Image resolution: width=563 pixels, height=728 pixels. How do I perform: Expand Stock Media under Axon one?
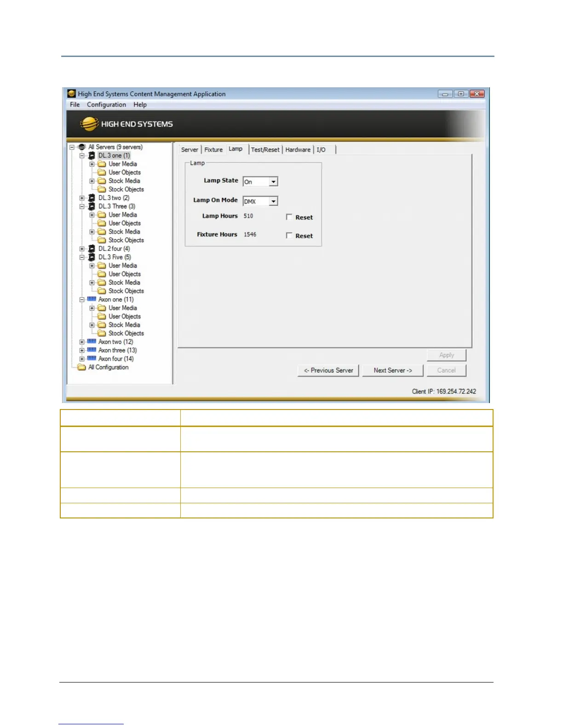pos(92,325)
